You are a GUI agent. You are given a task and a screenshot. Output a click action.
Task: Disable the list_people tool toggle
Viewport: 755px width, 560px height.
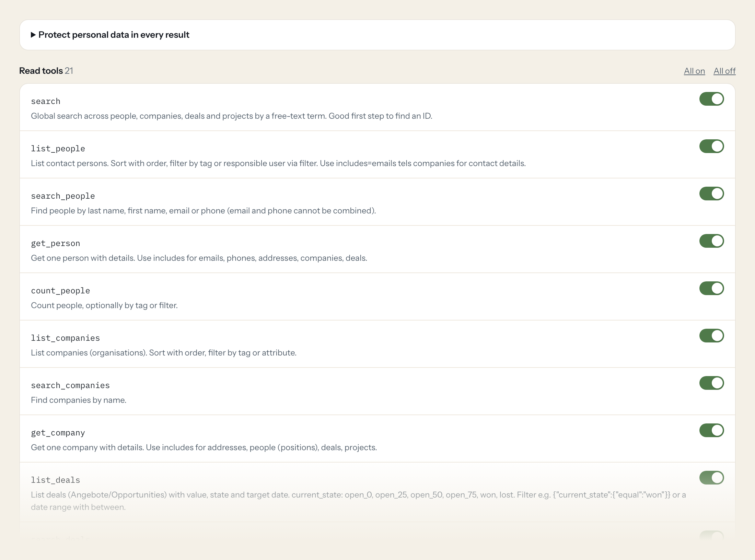click(712, 146)
